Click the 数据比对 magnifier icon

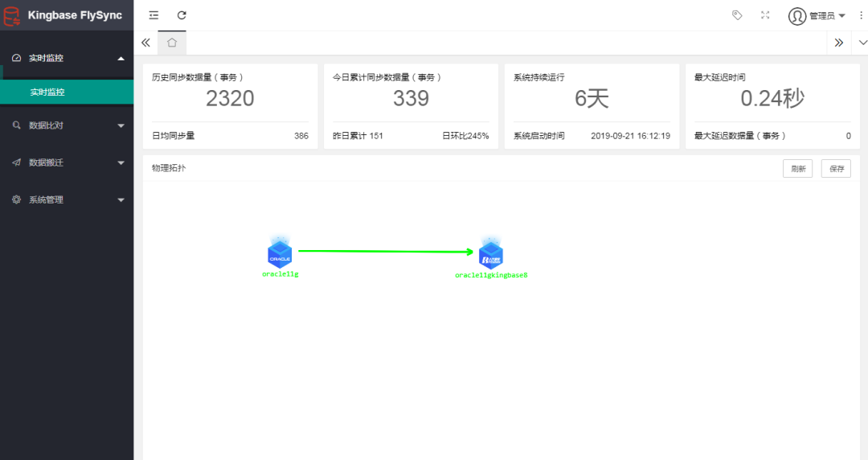coord(17,125)
